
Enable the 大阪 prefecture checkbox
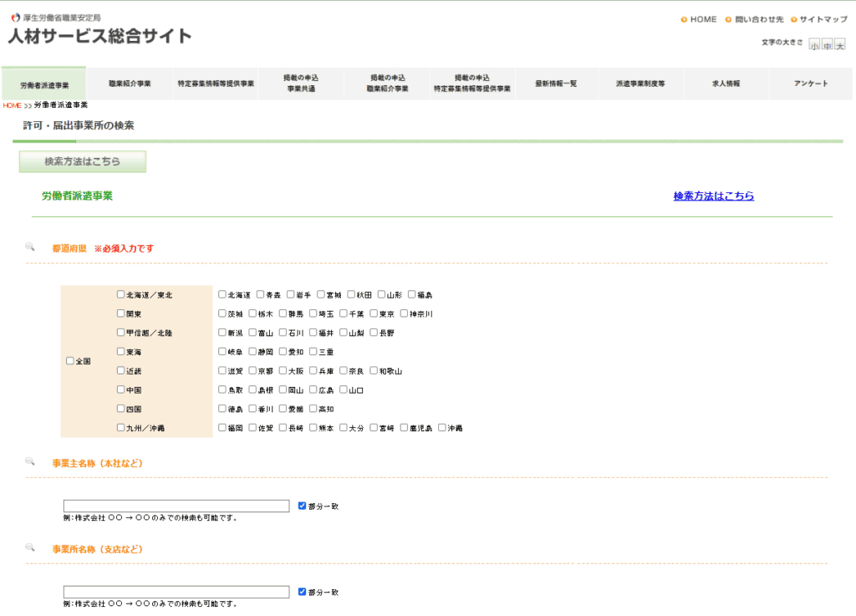click(x=283, y=370)
